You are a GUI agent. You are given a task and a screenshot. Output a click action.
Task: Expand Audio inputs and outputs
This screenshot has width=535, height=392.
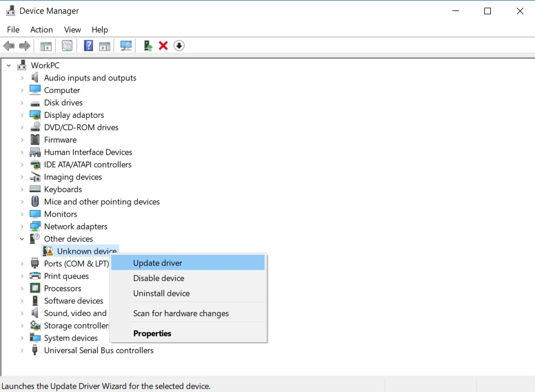[22, 78]
